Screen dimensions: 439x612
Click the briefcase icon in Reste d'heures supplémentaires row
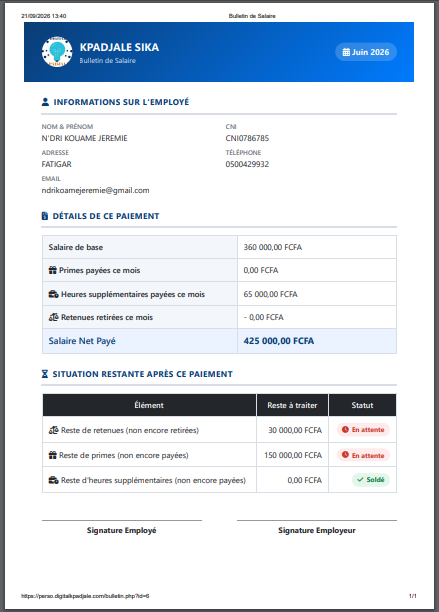pos(53,480)
